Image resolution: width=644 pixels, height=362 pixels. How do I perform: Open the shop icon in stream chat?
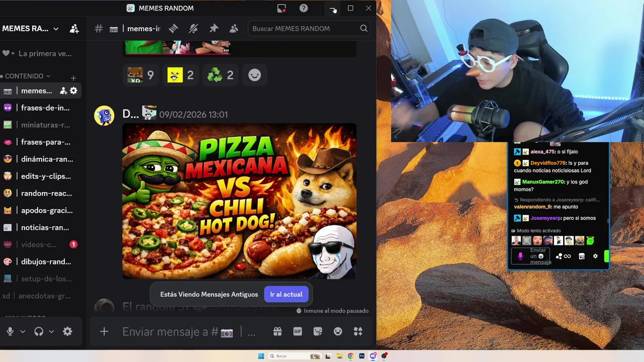(581, 256)
